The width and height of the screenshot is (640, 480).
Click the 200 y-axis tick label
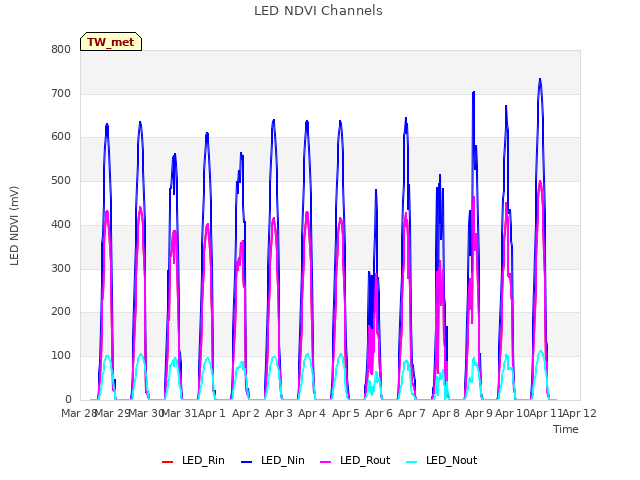coord(61,312)
